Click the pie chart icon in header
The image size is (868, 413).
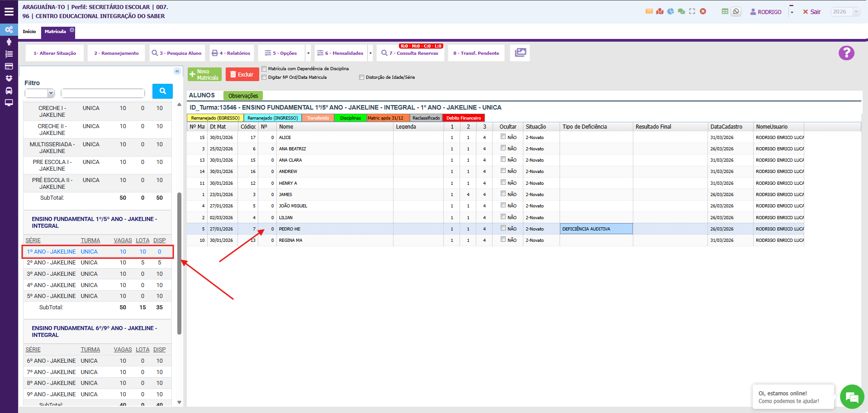[x=670, y=11]
